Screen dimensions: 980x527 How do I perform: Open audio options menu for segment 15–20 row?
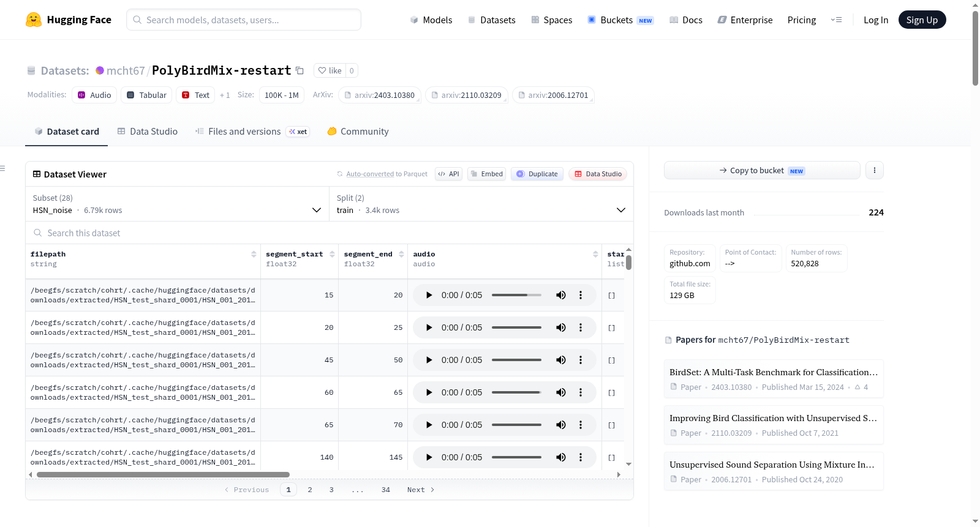[581, 295]
